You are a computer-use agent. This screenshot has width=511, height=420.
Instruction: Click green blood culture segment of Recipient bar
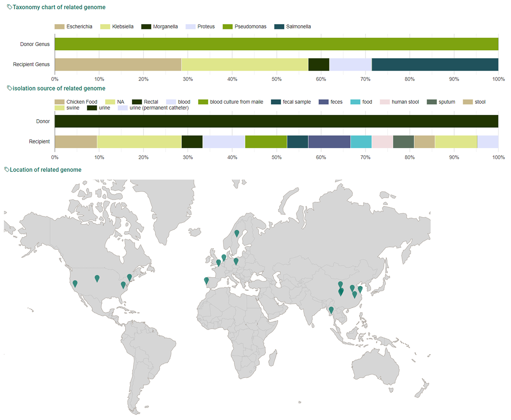click(266, 142)
